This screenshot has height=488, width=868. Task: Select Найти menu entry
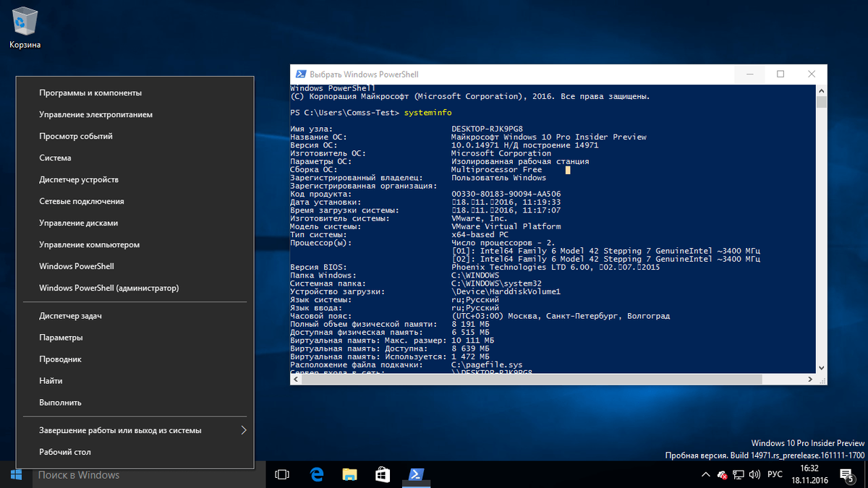[135, 380]
